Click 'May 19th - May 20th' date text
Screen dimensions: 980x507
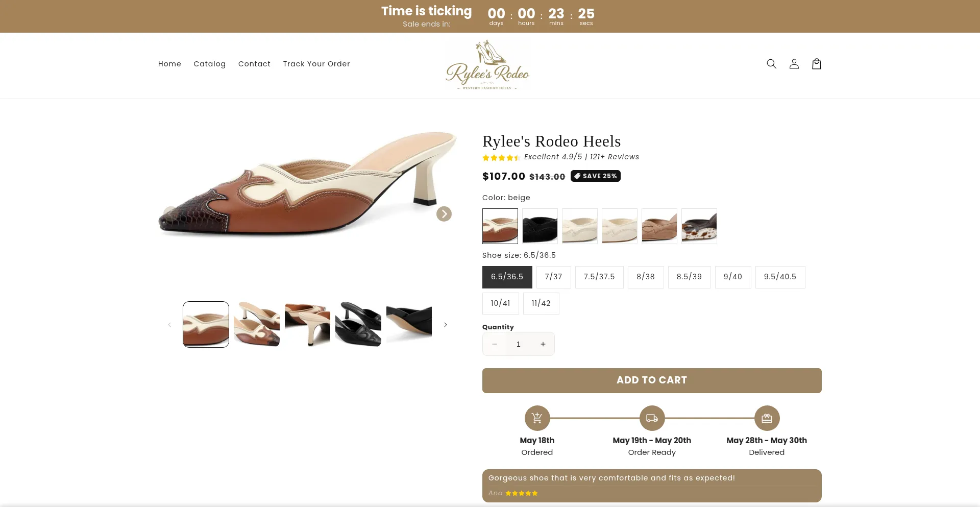(652, 440)
